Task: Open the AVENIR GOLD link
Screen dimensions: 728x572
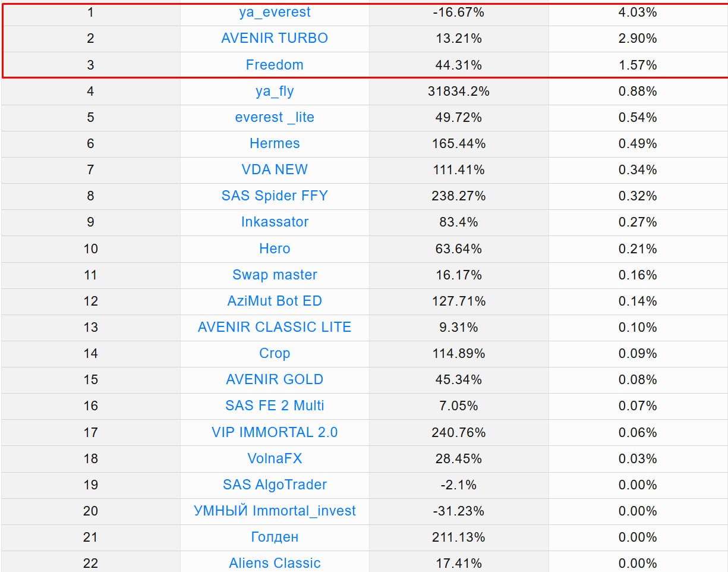Action: point(275,379)
